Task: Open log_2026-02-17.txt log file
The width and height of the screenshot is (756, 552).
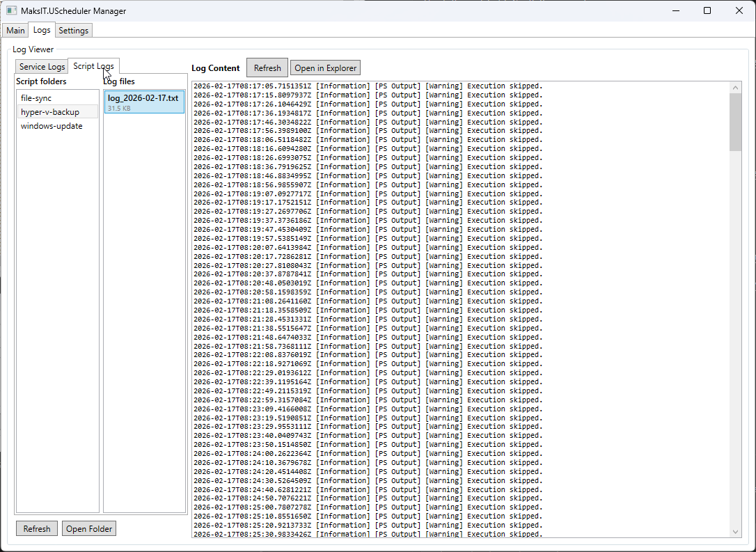Action: [x=143, y=102]
